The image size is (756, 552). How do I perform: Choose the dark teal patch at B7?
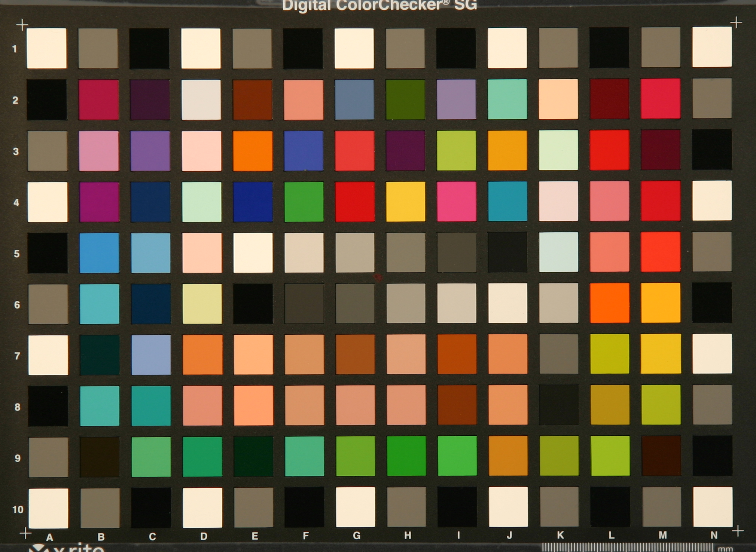100,355
